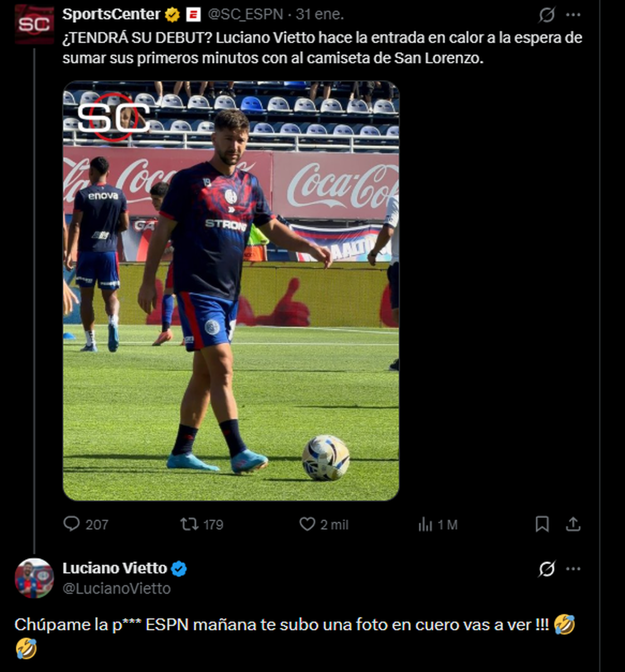Open more options on SportsCenter post

(573, 15)
